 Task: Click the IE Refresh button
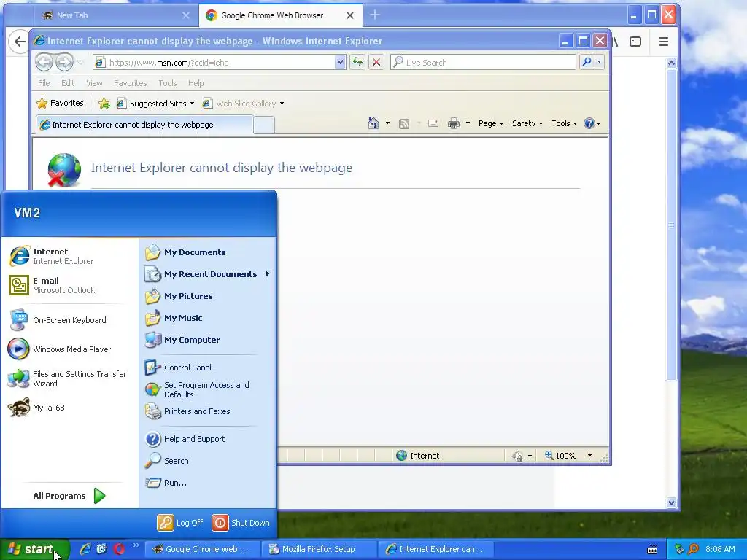coord(357,63)
